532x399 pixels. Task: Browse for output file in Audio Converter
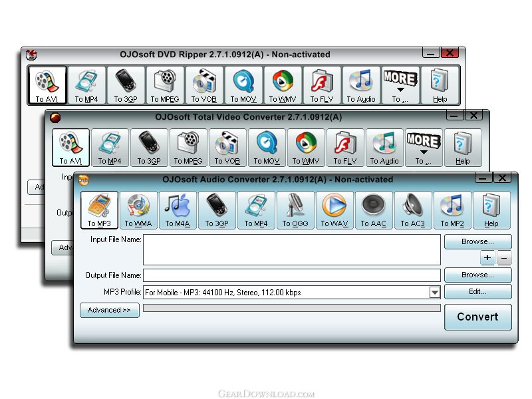click(477, 275)
